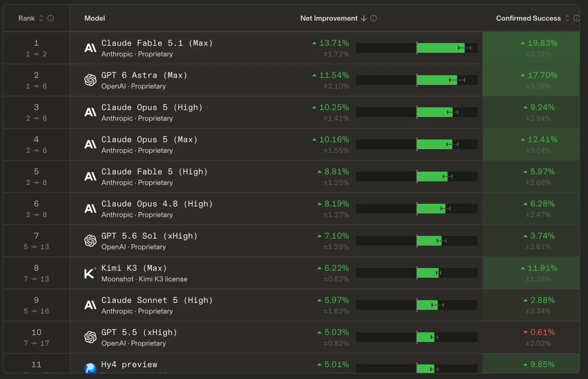Select the Claude Sonnet 5 (High) model name

pyautogui.click(x=157, y=300)
